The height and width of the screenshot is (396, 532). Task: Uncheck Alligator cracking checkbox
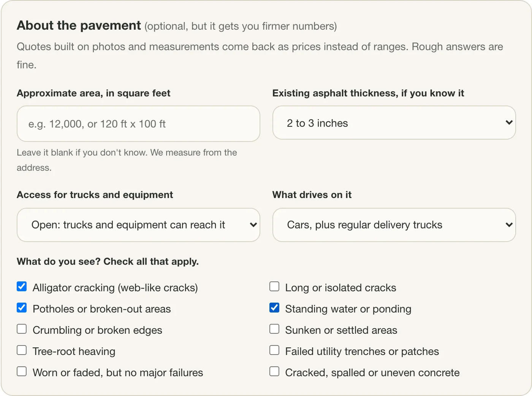(22, 287)
